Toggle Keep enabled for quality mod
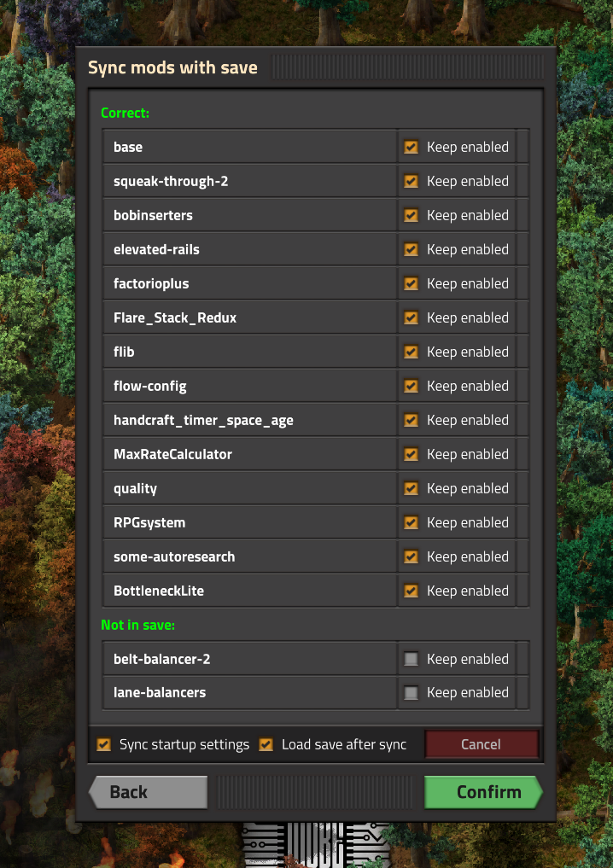This screenshot has width=613, height=868. [412, 488]
